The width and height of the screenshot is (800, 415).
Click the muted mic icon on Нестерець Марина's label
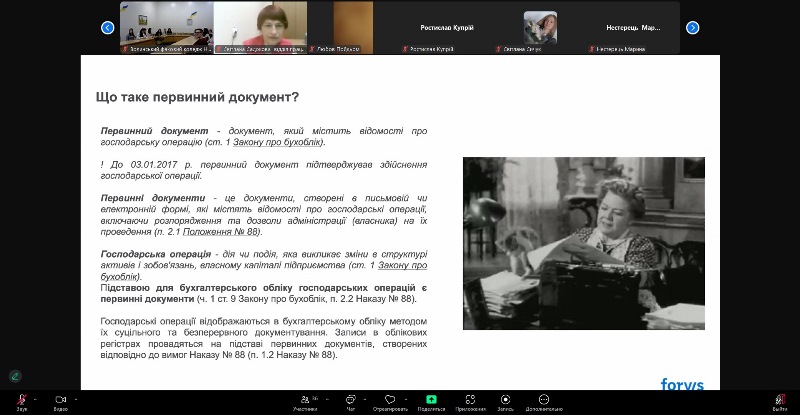pos(591,49)
